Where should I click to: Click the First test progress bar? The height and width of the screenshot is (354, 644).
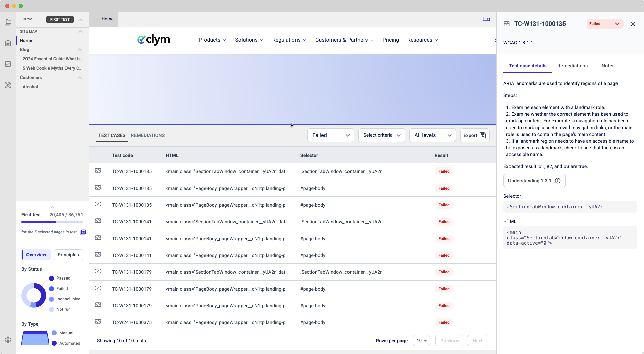(x=52, y=222)
